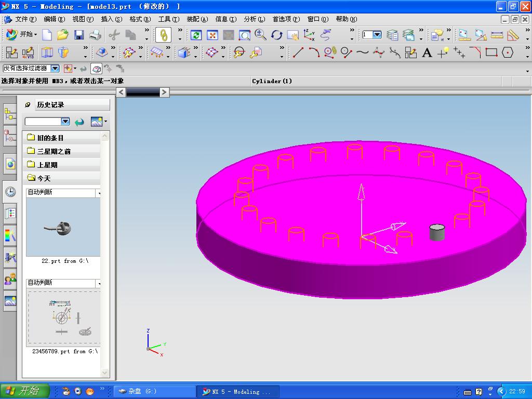Click the Print icon
The image size is (532, 399).
(96, 35)
